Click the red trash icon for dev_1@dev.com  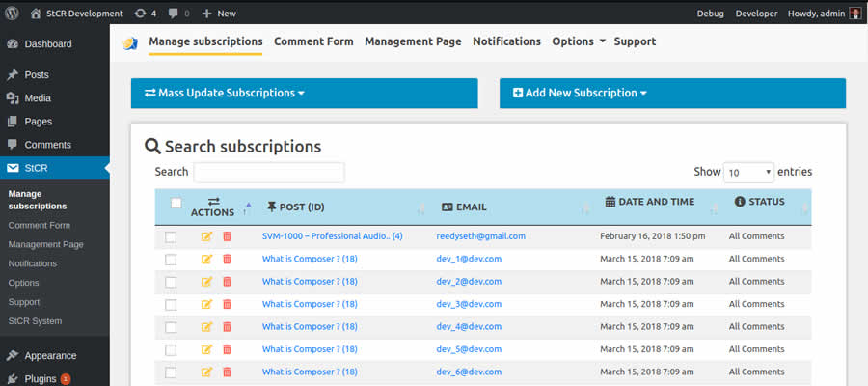point(228,259)
